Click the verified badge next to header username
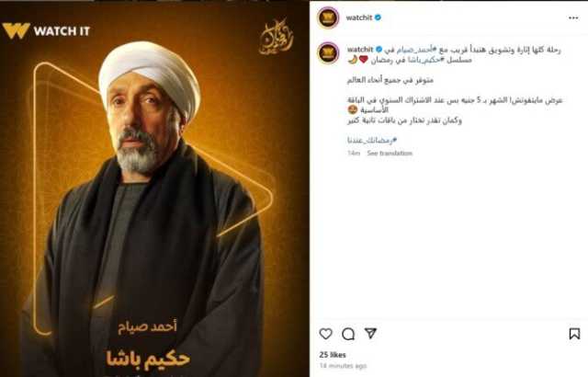588x377 pixels. 378,17
